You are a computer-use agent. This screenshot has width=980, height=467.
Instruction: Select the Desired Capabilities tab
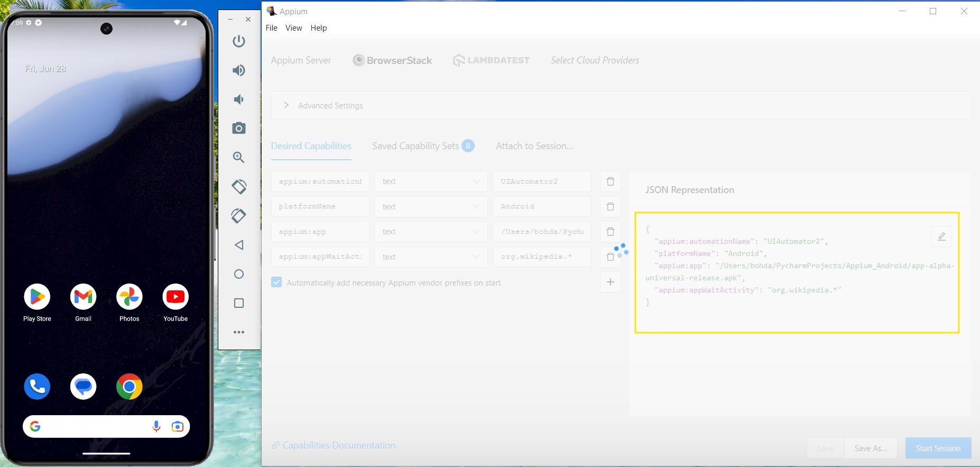(311, 146)
